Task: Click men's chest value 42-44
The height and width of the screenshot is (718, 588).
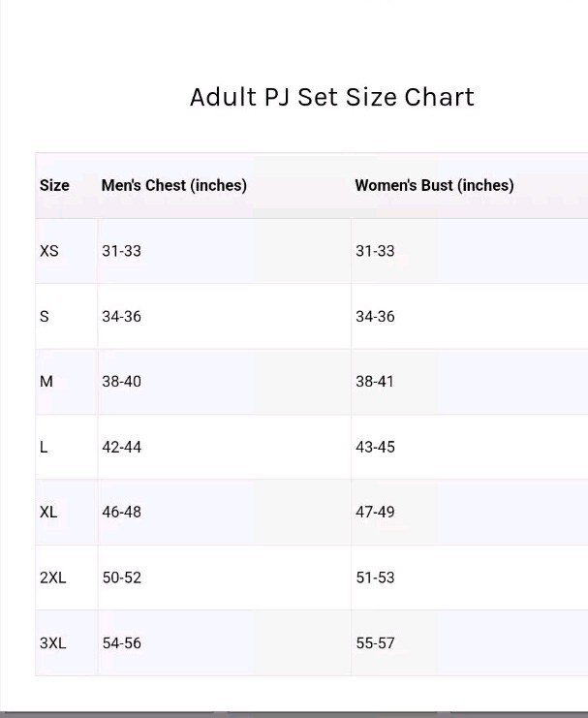Action: [121, 447]
